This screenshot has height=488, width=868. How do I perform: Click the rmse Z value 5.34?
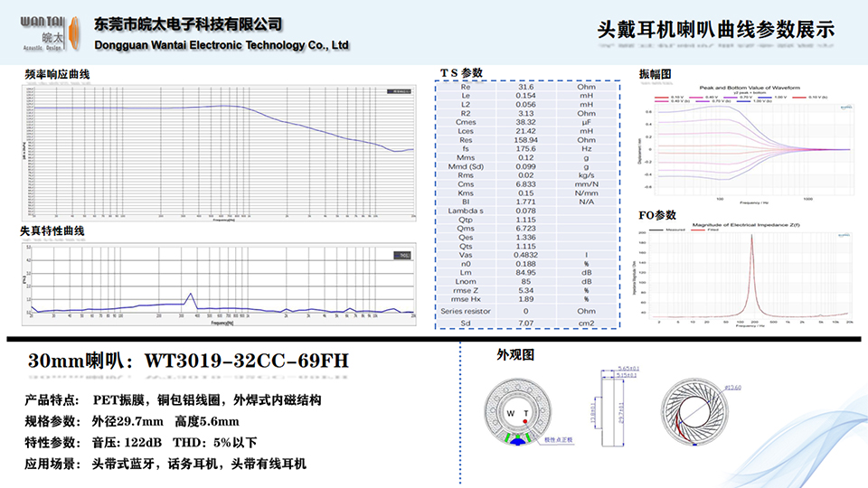[526, 290]
